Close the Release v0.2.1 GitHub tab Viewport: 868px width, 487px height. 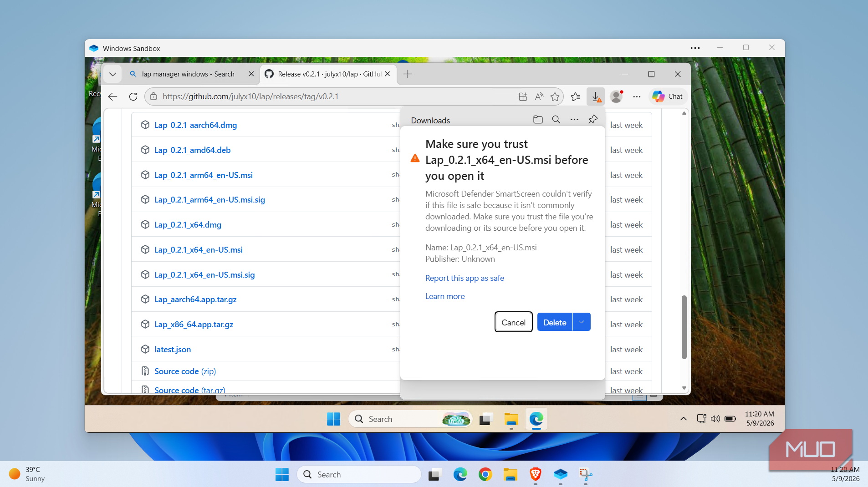point(388,74)
